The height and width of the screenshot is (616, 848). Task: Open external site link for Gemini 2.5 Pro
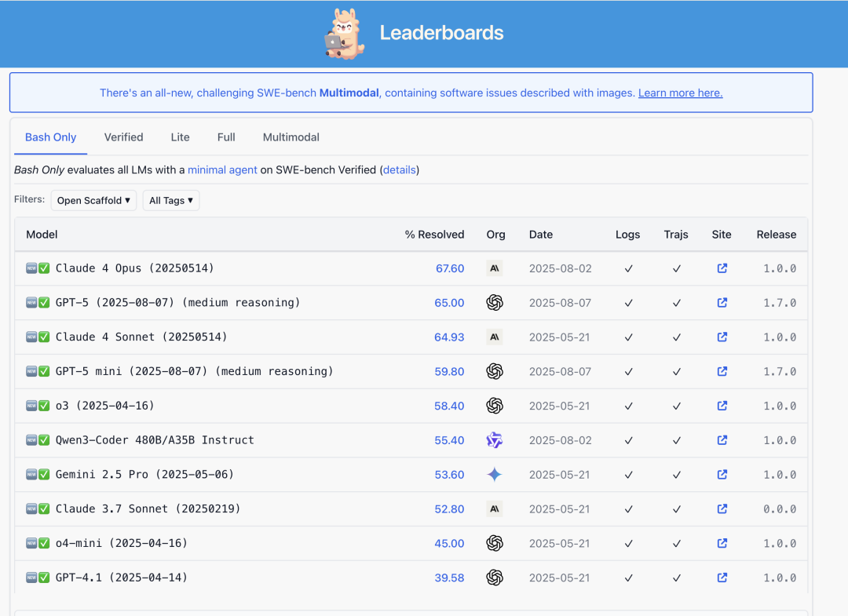click(722, 475)
